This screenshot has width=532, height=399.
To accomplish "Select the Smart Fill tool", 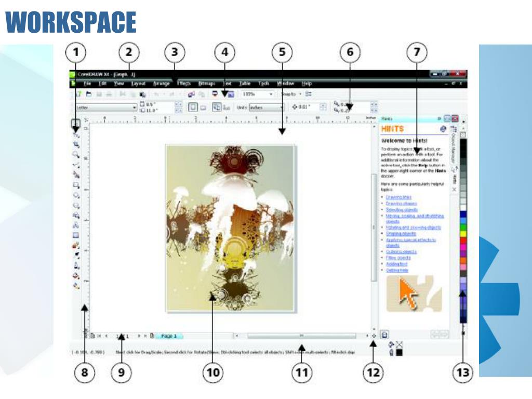I will point(76,175).
